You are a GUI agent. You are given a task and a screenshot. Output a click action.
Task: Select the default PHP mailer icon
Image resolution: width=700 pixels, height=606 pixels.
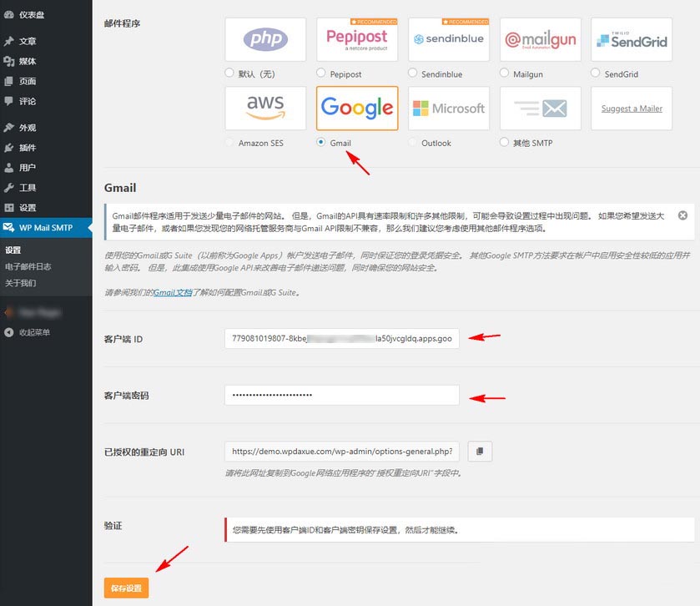pyautogui.click(x=265, y=38)
